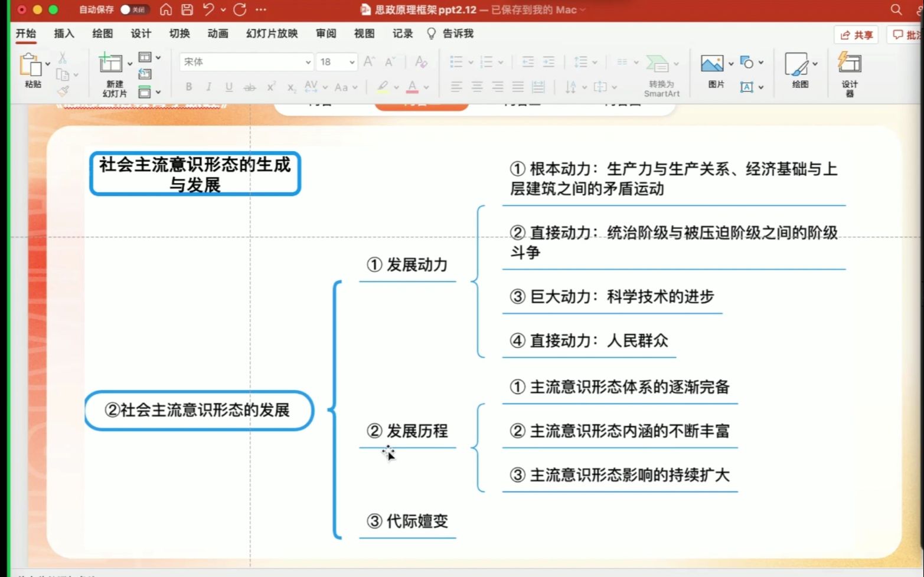
Task: Click Decrease Indent icon
Action: pos(528,61)
